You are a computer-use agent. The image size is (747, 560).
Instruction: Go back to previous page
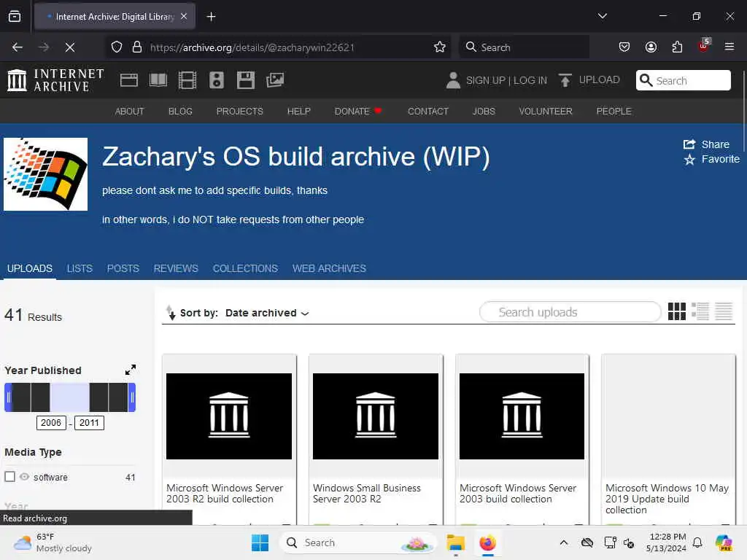(x=18, y=47)
